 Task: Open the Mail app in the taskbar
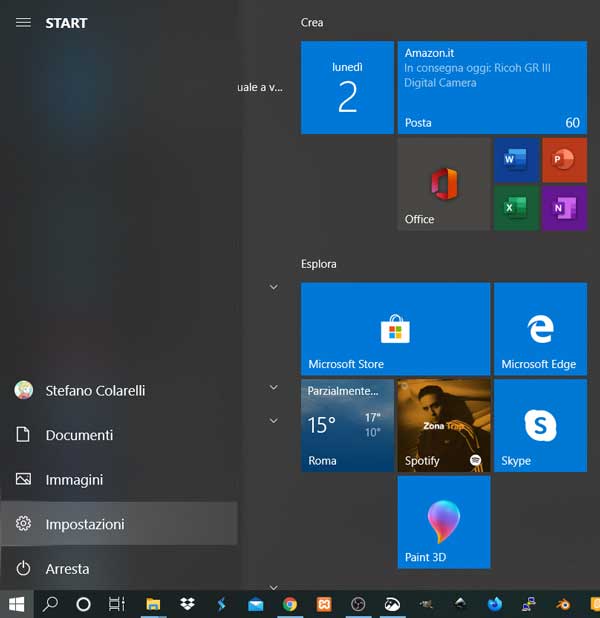[256, 604]
